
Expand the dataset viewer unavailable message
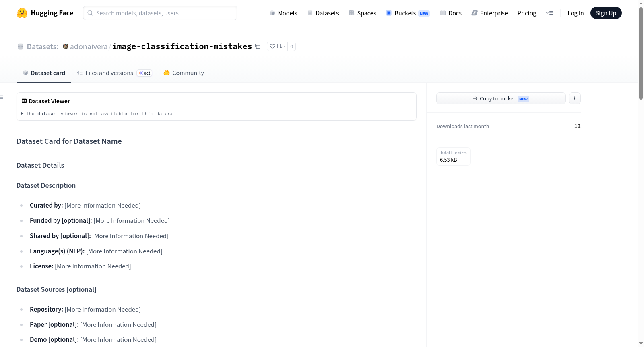[x=100, y=114]
